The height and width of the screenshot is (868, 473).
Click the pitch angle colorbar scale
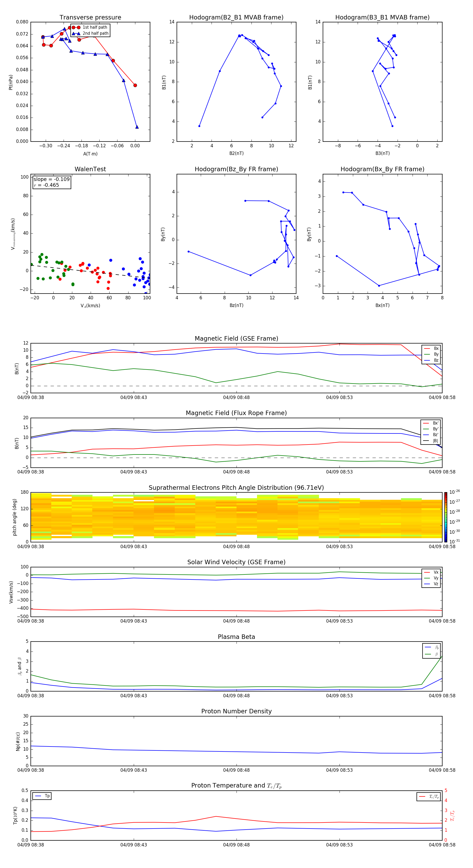445,517
